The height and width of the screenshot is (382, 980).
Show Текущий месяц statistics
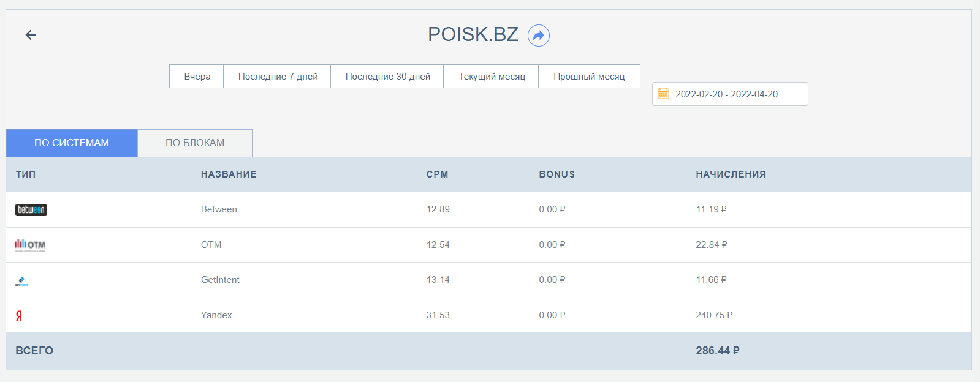pyautogui.click(x=492, y=77)
